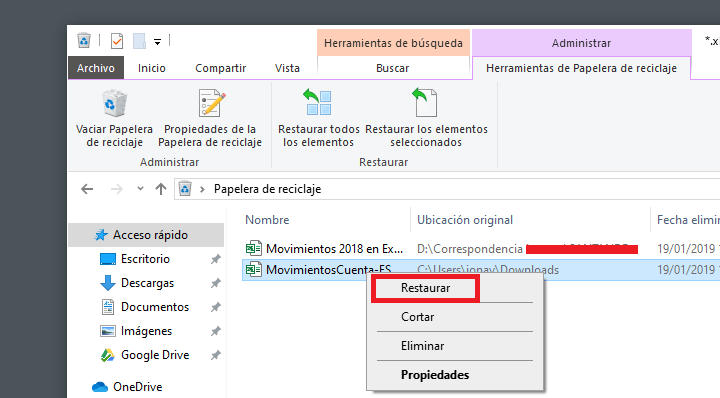Click the New folder quick access icon
Image resolution: width=720 pixels, height=398 pixels.
coord(140,41)
